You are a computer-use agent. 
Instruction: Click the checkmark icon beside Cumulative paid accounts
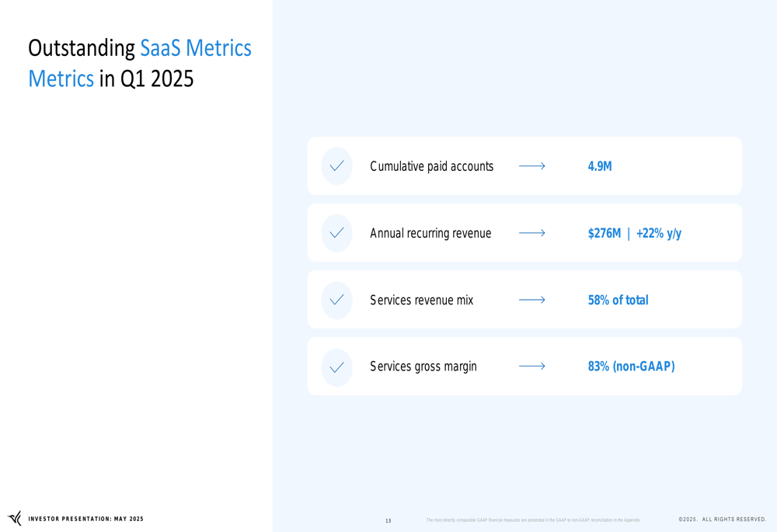click(x=337, y=166)
